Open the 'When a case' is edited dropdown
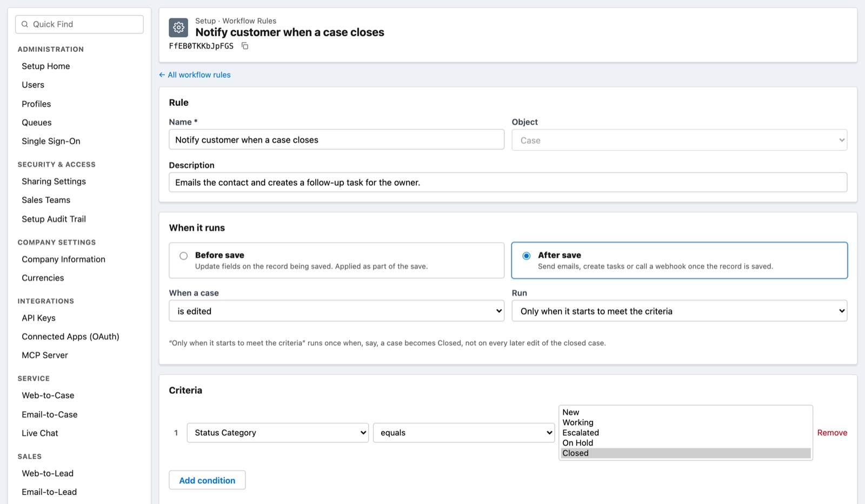This screenshot has width=865, height=504. (x=336, y=311)
